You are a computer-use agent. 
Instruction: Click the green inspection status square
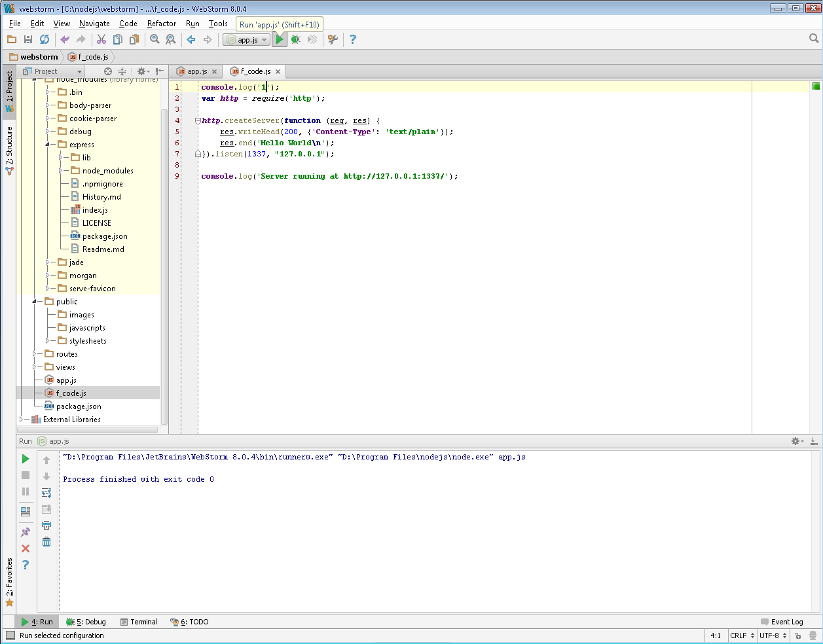click(x=816, y=86)
